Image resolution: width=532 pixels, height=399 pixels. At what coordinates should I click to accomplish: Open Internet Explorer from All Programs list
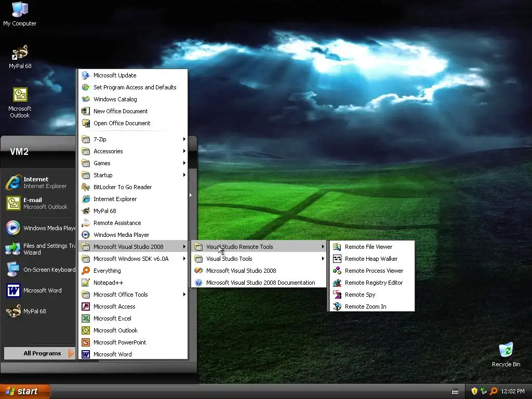(133, 199)
